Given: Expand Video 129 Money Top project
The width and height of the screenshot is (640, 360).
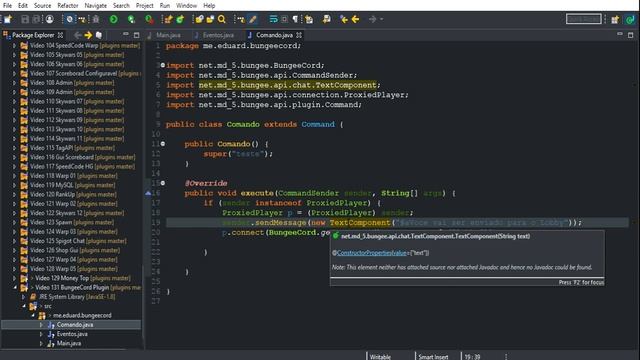Looking at the screenshot, I should (x=14, y=278).
